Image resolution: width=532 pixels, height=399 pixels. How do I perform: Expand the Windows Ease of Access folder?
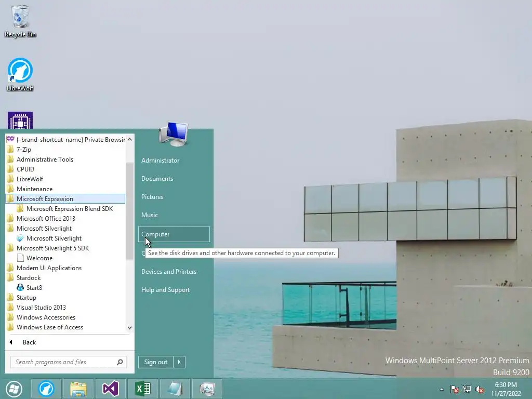pos(65,327)
